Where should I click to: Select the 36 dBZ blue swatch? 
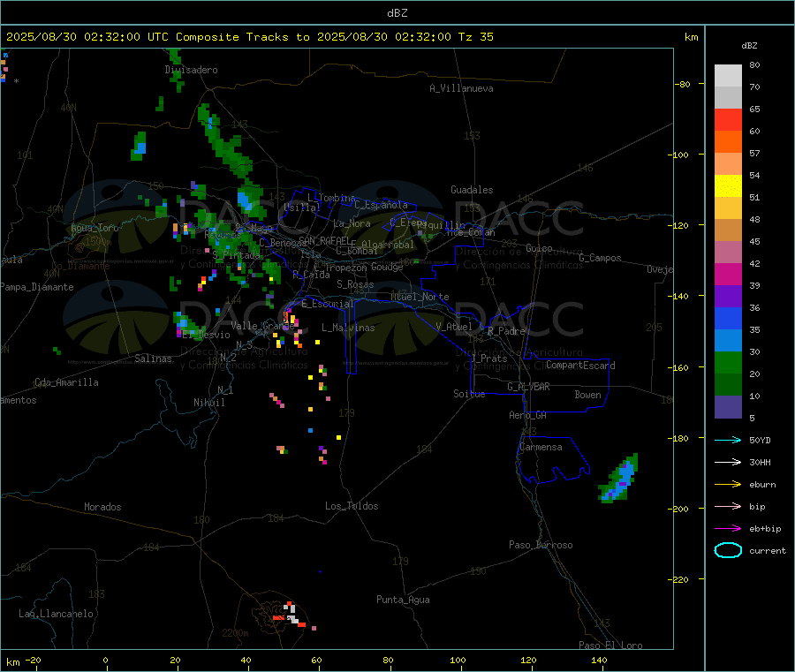pos(728,318)
